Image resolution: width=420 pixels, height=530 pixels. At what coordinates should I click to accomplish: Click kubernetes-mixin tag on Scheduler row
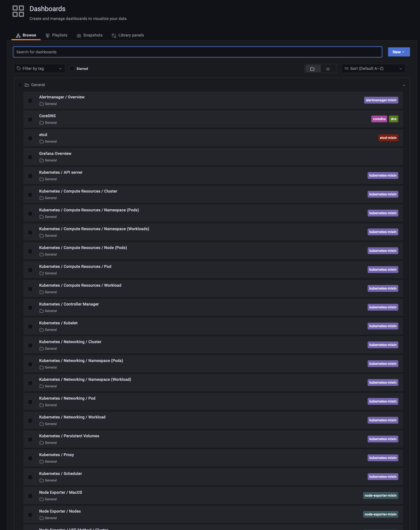383,477
